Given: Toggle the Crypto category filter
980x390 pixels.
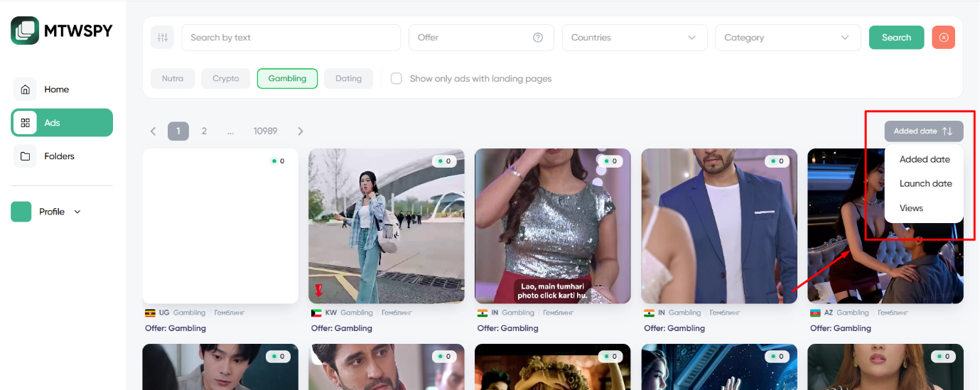Looking at the screenshot, I should tap(225, 79).
